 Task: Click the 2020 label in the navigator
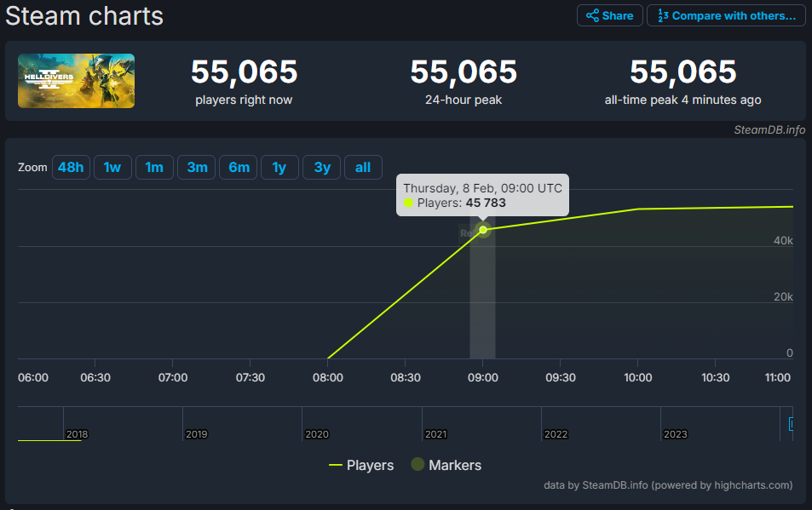pyautogui.click(x=317, y=434)
